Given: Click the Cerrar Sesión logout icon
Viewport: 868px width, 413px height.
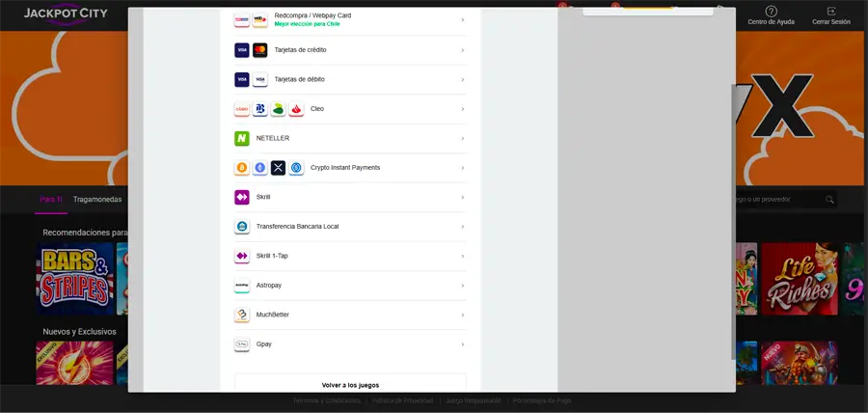Looking at the screenshot, I should tap(831, 11).
